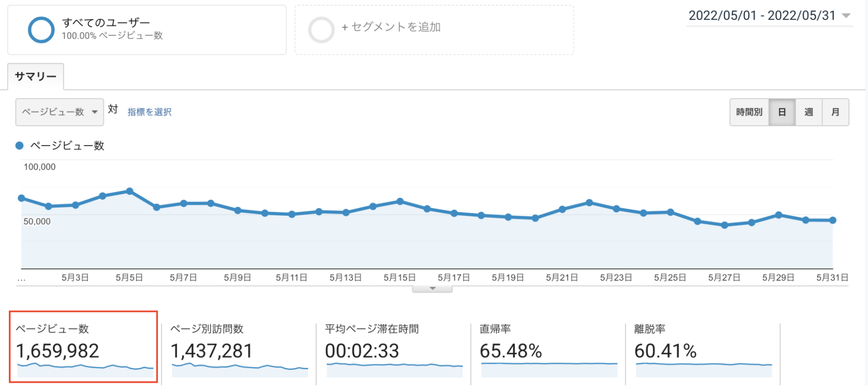Select the 平均ページ滞在時間 metric card

[x=393, y=353]
